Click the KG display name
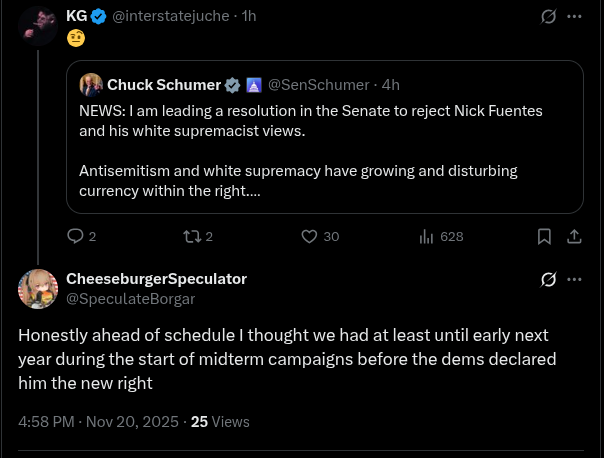The width and height of the screenshot is (604, 458). point(76,16)
